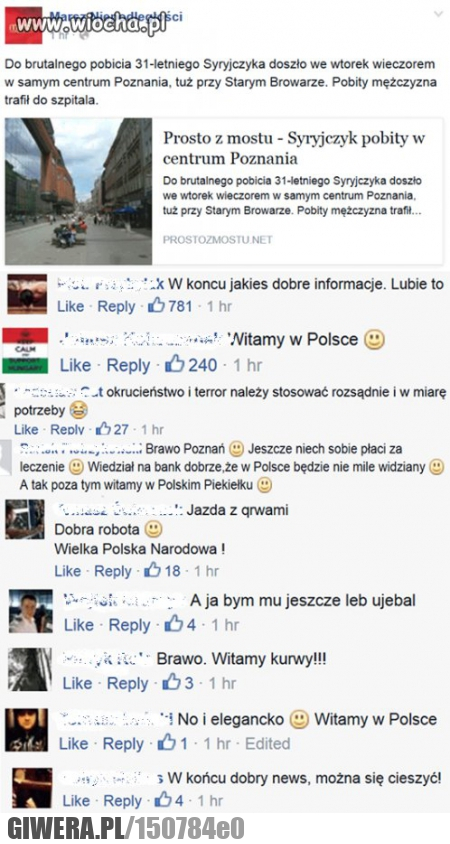Click the thumbs-up icon with 3 likes
Viewport: 450px width, 844px height.
[x=172, y=683]
